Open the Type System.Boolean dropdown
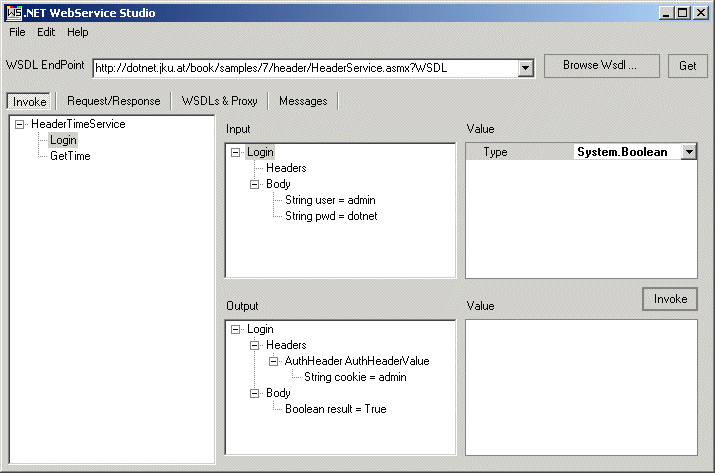This screenshot has width=715, height=473. (689, 152)
